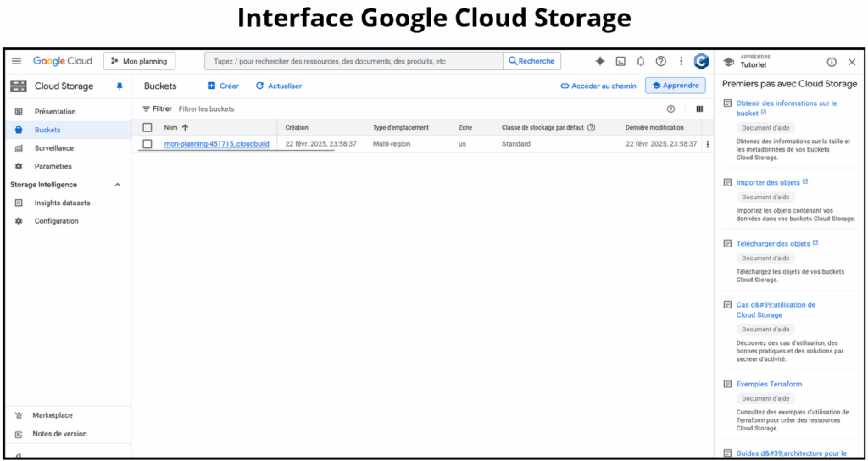
Task: Open the top bar three-dot settings menu
Action: [x=681, y=61]
